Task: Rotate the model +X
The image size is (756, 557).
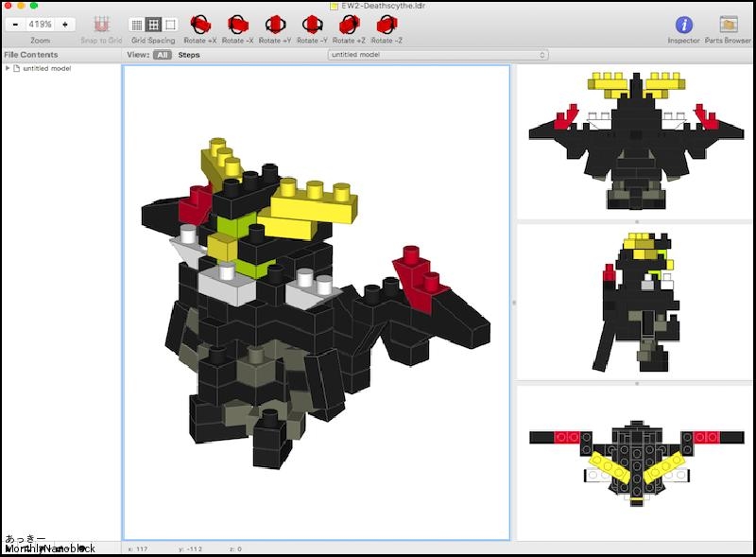Action: [x=200, y=25]
